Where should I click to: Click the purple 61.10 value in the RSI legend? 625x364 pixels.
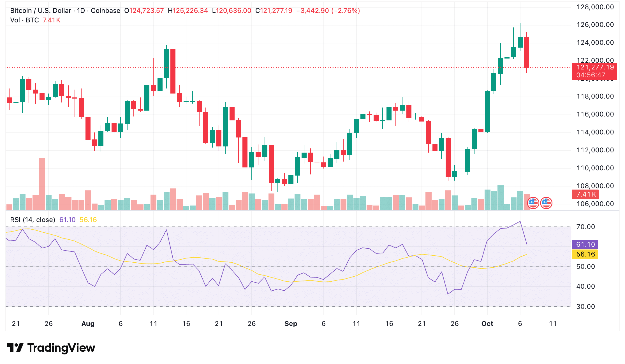tap(67, 220)
